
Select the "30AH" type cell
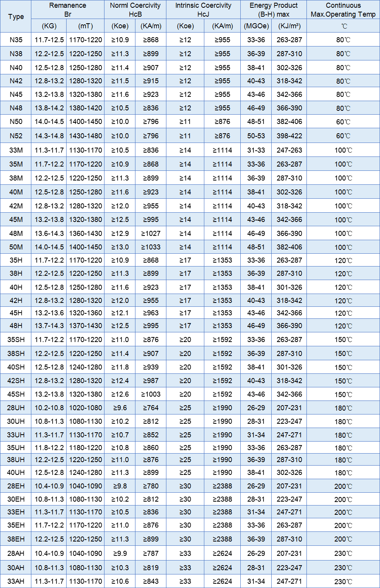click(x=16, y=567)
